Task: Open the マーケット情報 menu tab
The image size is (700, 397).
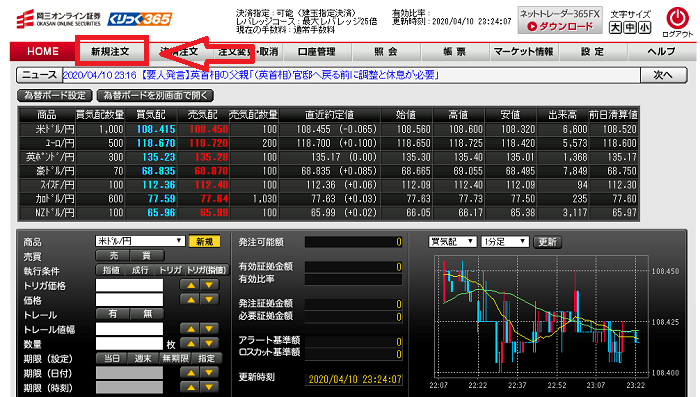Action: point(523,52)
